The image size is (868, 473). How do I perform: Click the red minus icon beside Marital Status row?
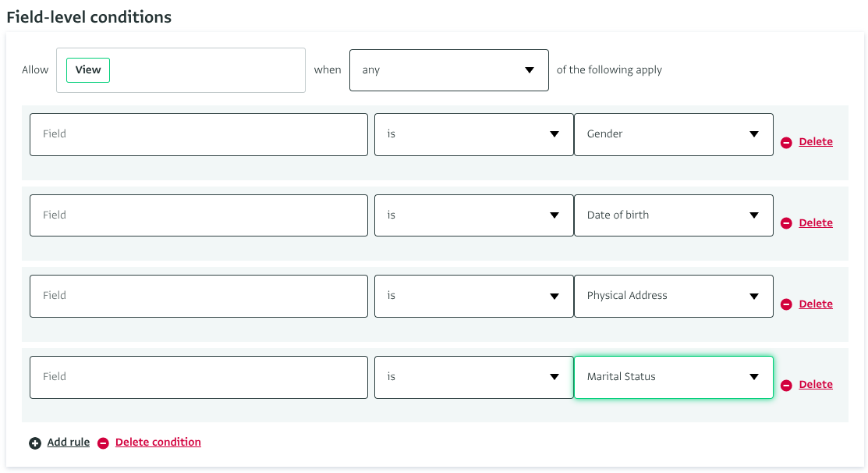pos(786,385)
